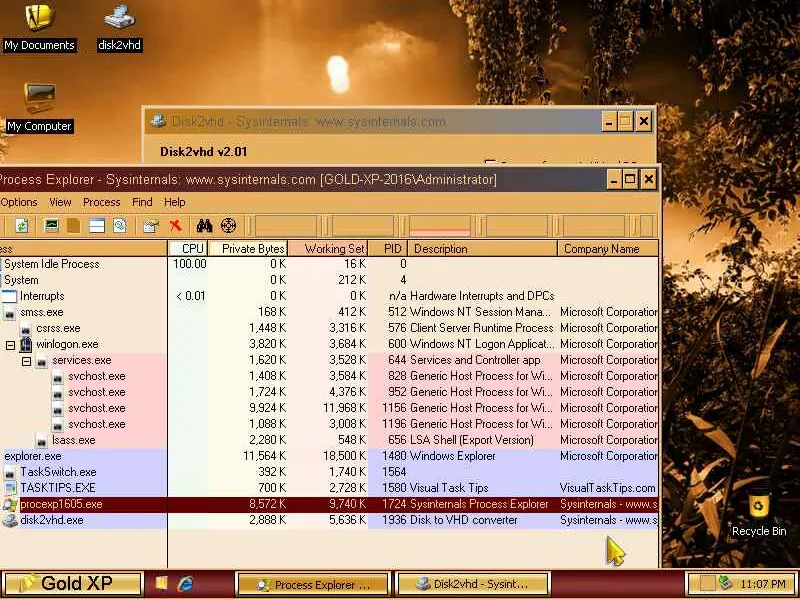The height and width of the screenshot is (600, 800).
Task: Sort by the Private Bytes column header
Action: [248, 248]
